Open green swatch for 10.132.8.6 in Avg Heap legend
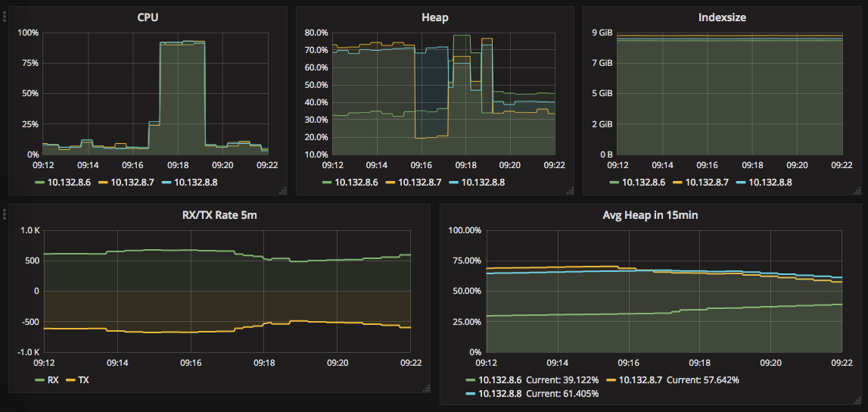868x412 pixels. click(x=471, y=380)
